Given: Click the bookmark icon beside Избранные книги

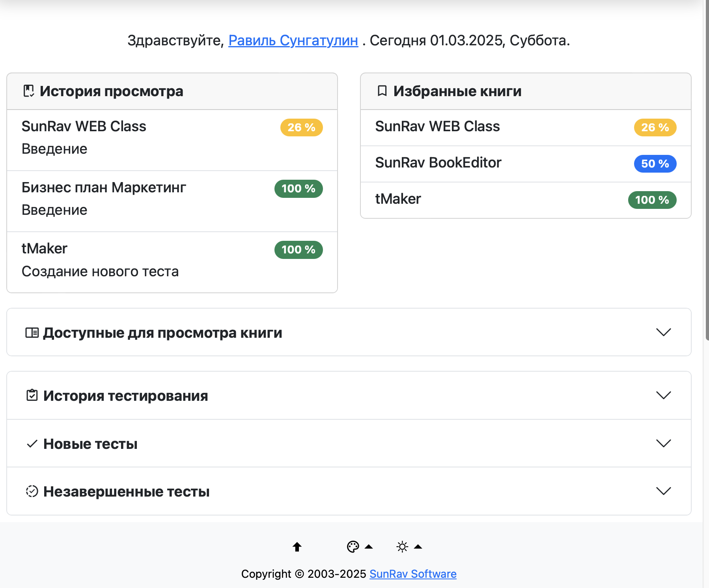Looking at the screenshot, I should point(382,91).
